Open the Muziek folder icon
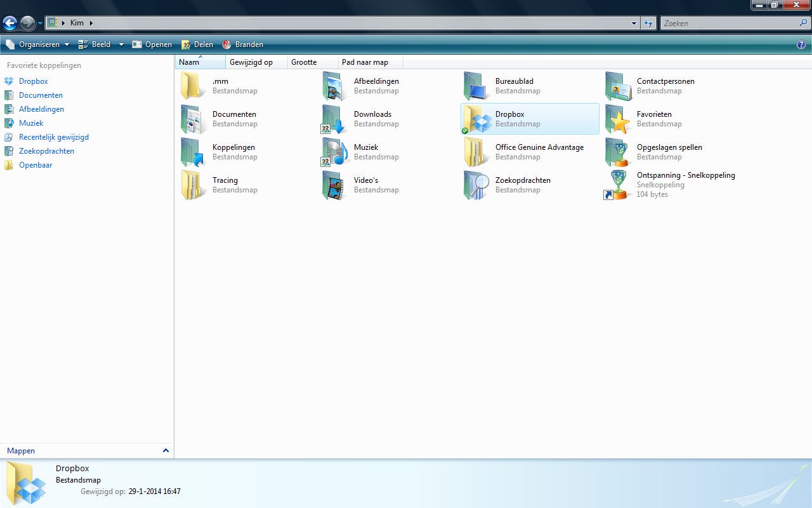Screen dimensions: 812x508 [x=334, y=152]
